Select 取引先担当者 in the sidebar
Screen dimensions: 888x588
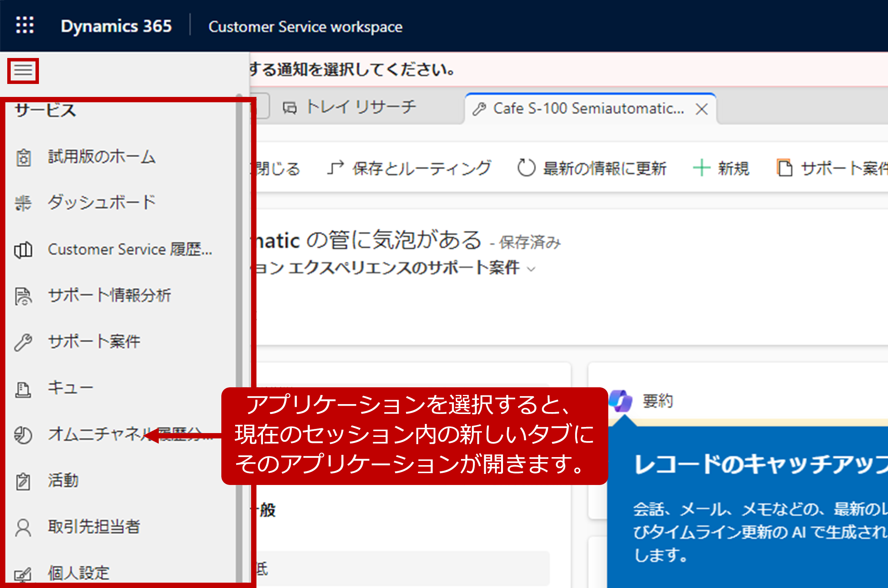(94, 527)
